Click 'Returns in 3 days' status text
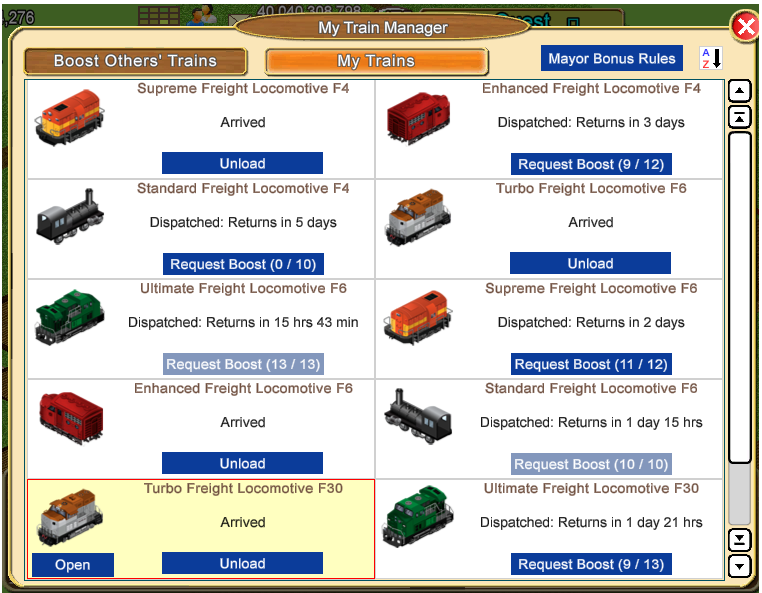Viewport: 762px width, 593px height. 630,122
